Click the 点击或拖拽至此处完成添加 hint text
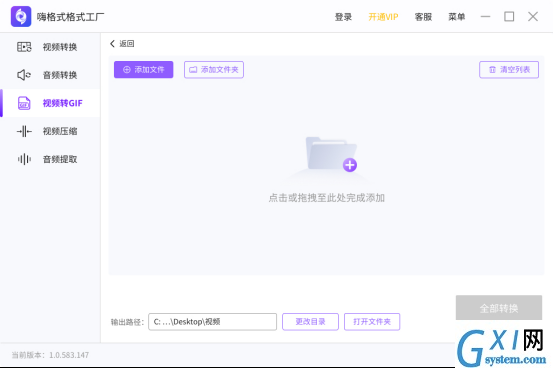Screen dimensions: 553x368 [327, 198]
